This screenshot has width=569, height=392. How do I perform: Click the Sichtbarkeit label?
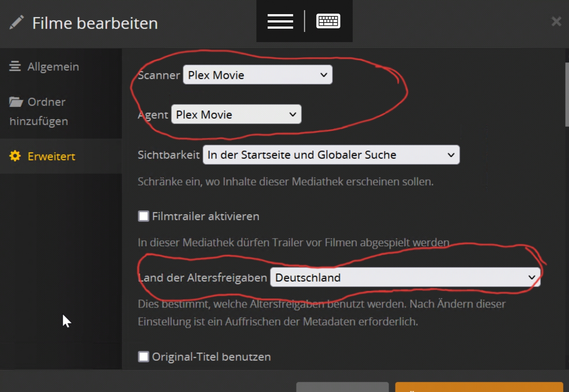pyautogui.click(x=169, y=155)
